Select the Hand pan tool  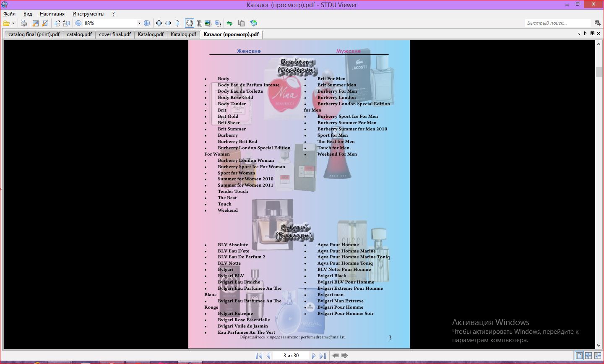pyautogui.click(x=190, y=23)
